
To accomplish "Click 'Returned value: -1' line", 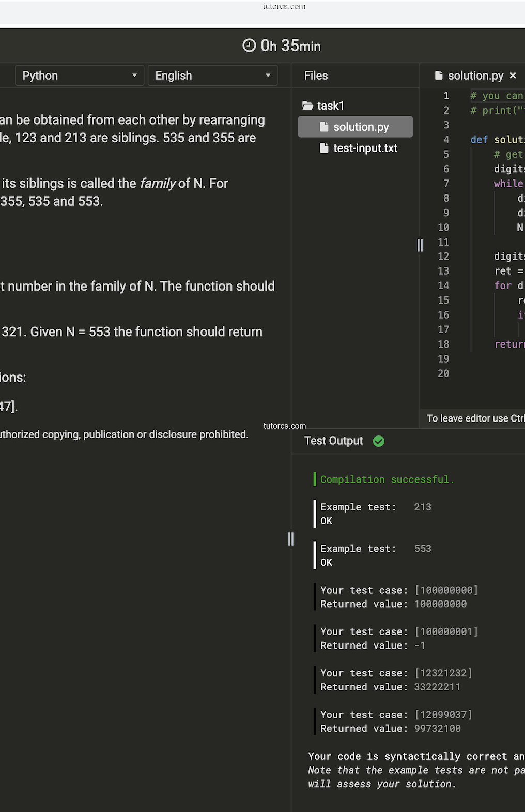I will (373, 645).
